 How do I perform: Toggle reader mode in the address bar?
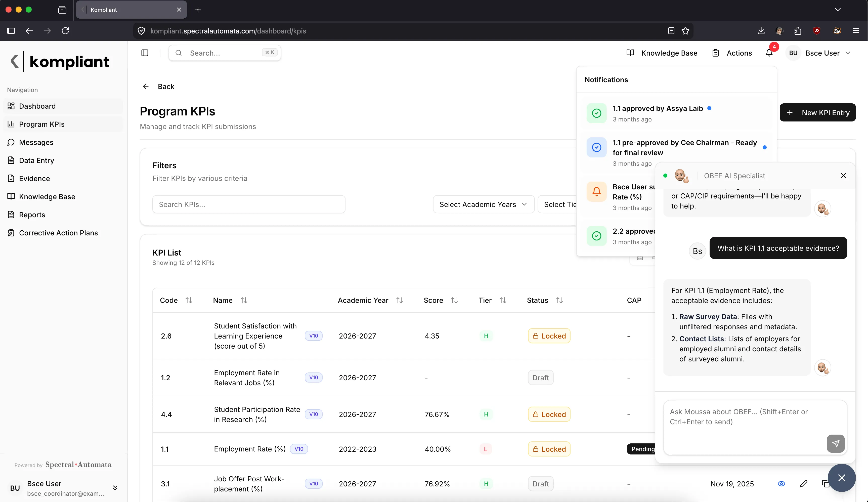point(671,30)
